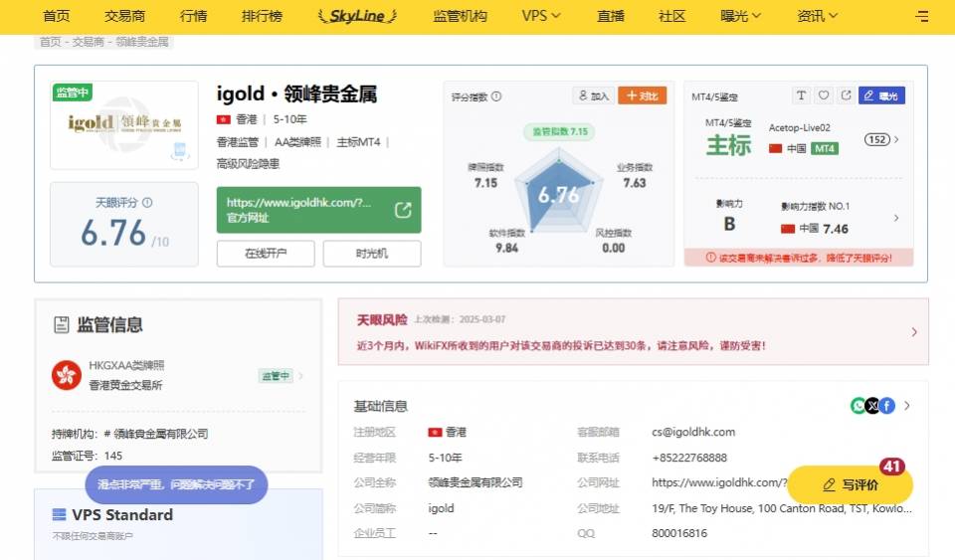Open 行情 navigation item
The height and width of the screenshot is (560, 955).
tap(194, 16)
